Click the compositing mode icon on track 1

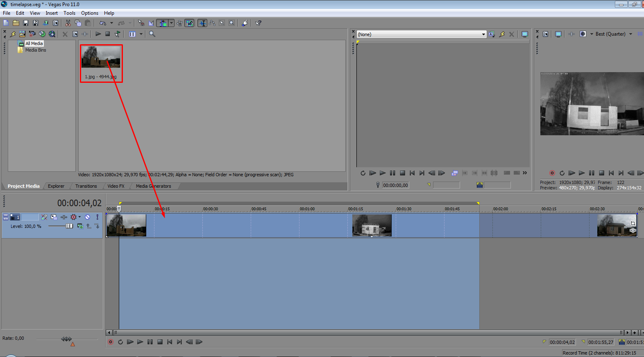pos(80,226)
